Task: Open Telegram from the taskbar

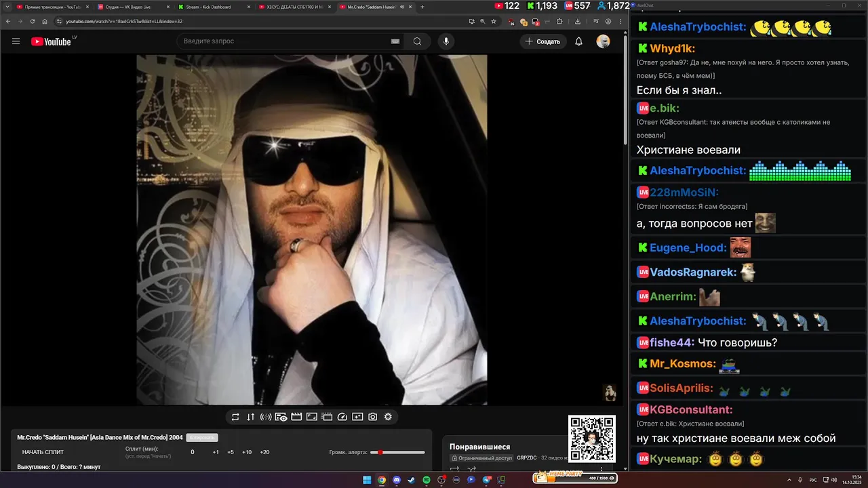Action: [486, 480]
